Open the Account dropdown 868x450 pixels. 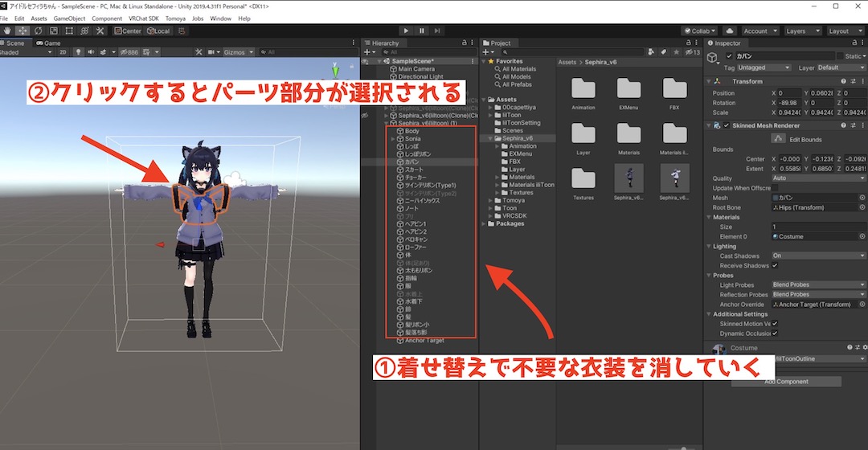(760, 31)
